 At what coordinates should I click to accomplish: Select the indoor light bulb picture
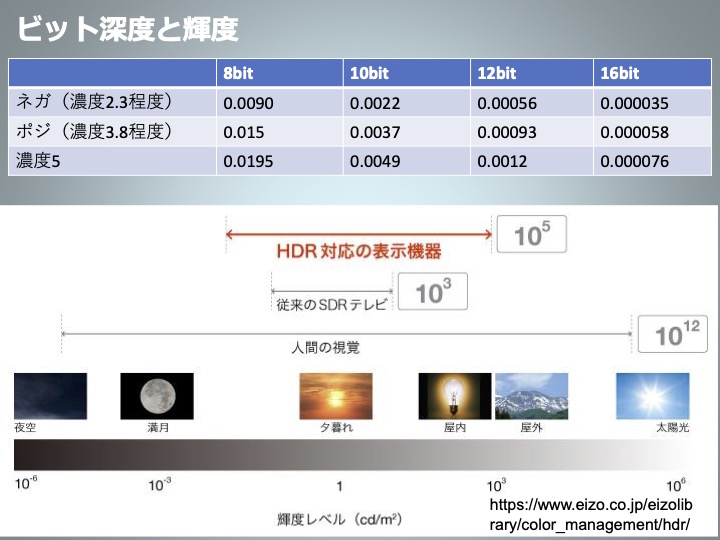[454, 395]
